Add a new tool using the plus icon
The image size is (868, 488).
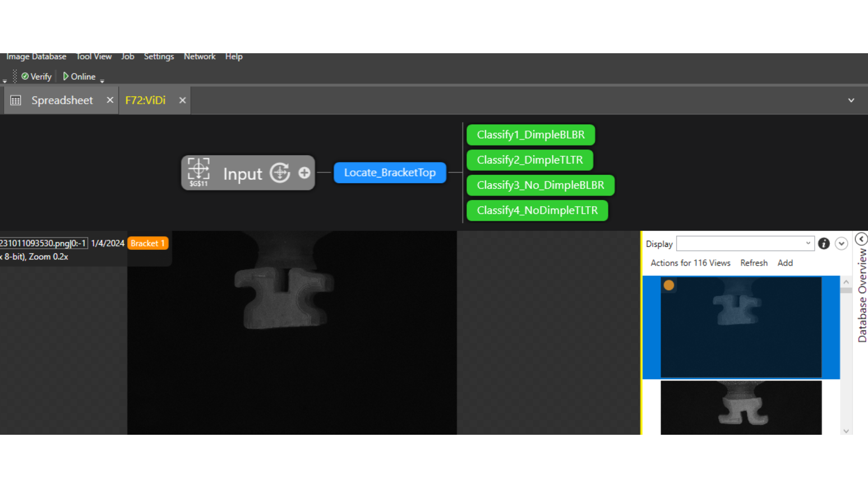(x=303, y=173)
